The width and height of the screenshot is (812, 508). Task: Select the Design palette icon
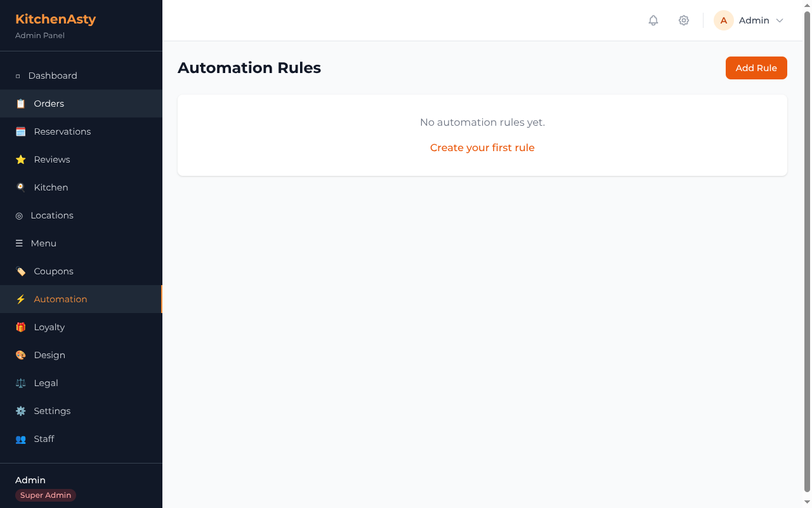tap(21, 355)
